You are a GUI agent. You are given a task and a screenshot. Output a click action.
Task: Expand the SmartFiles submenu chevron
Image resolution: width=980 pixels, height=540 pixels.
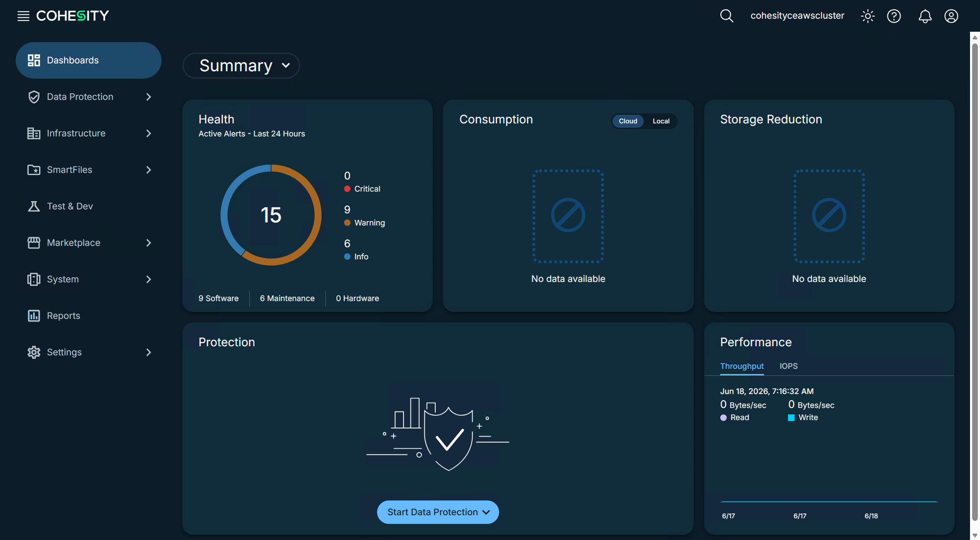149,170
